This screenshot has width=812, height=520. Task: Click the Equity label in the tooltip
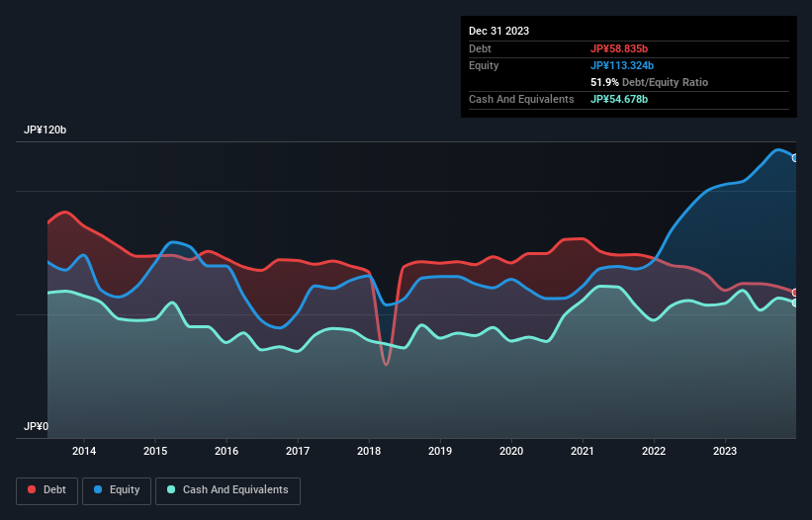pos(484,65)
